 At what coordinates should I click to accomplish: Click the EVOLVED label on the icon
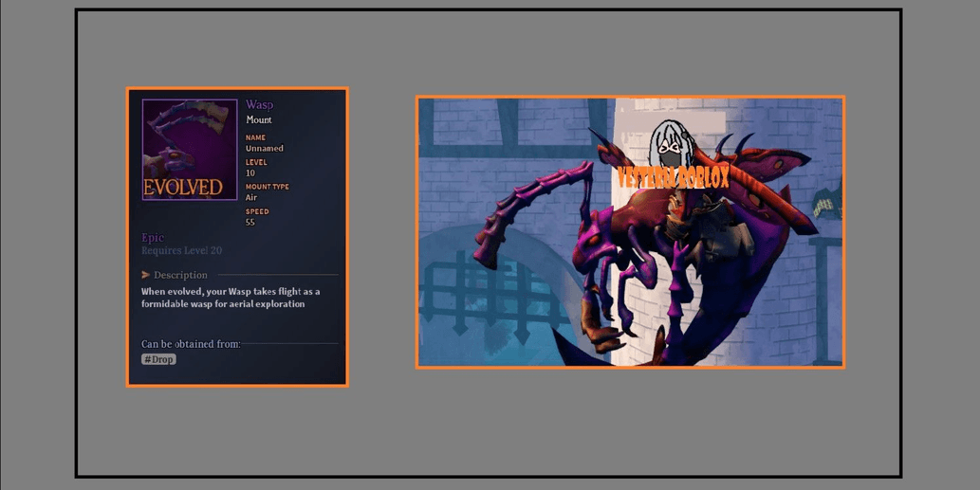[x=183, y=187]
